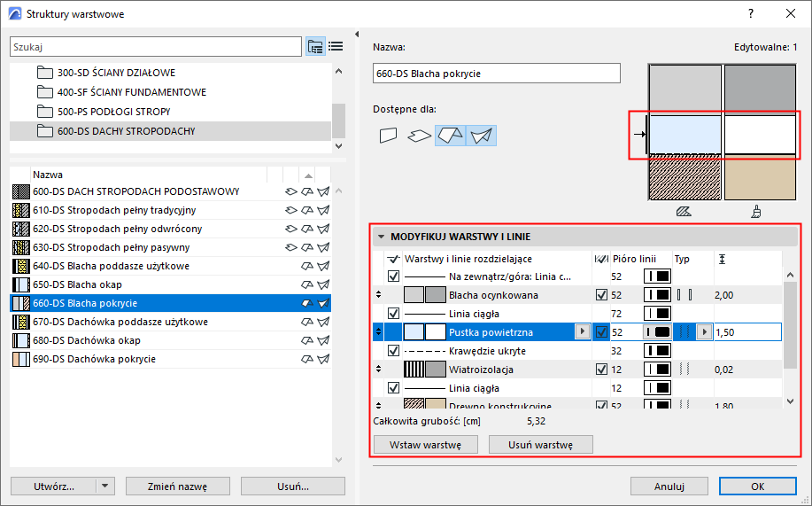Collapse the left panel arrow
Image resolution: width=812 pixels, height=506 pixels.
tap(357, 35)
